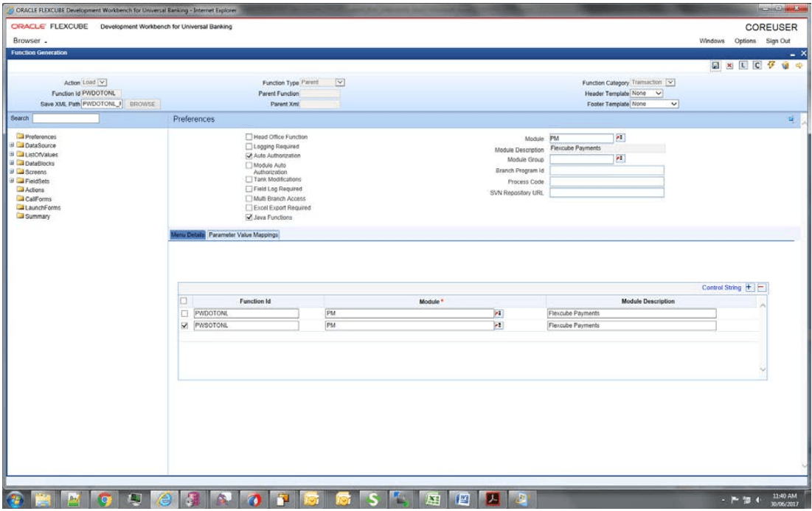The height and width of the screenshot is (511, 812).
Task: Switch to the Parameter Value Mappings tab
Action: 243,234
